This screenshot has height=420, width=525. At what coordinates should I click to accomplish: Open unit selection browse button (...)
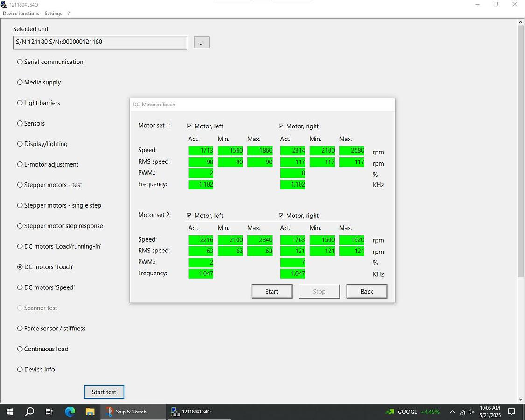point(202,42)
